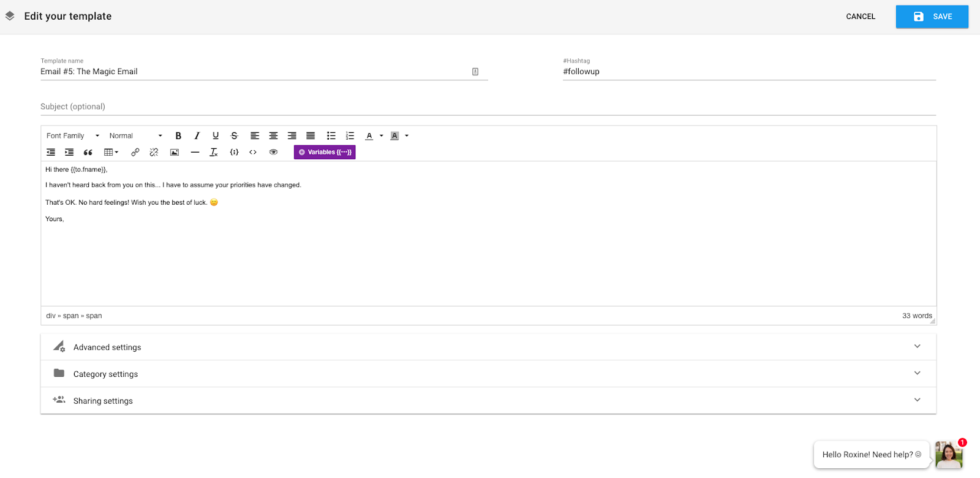Image resolution: width=980 pixels, height=478 pixels.
Task: Clear formatting
Action: (214, 152)
